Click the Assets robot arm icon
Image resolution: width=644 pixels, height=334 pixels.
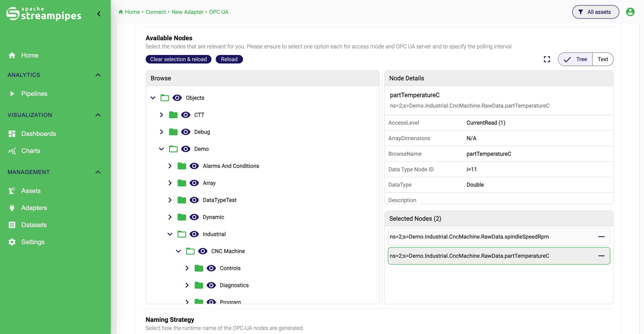pos(12,191)
